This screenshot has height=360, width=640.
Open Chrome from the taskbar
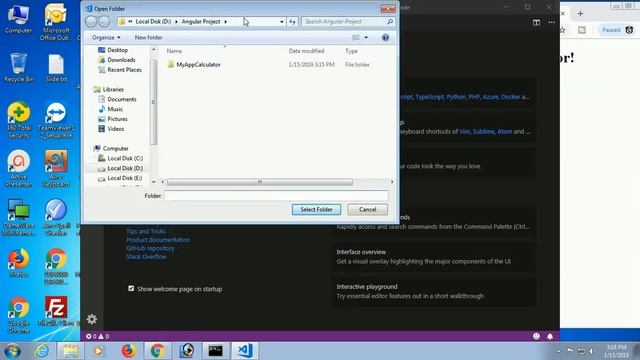click(158, 351)
